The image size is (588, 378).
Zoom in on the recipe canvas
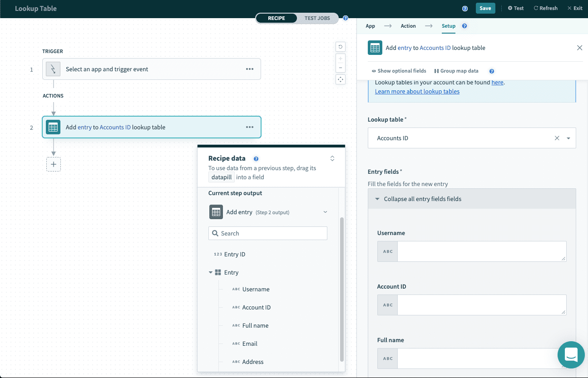[x=340, y=58]
